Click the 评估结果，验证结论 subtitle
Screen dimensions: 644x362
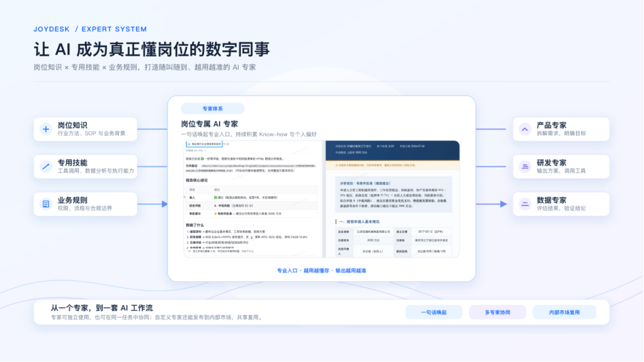pyautogui.click(x=561, y=209)
